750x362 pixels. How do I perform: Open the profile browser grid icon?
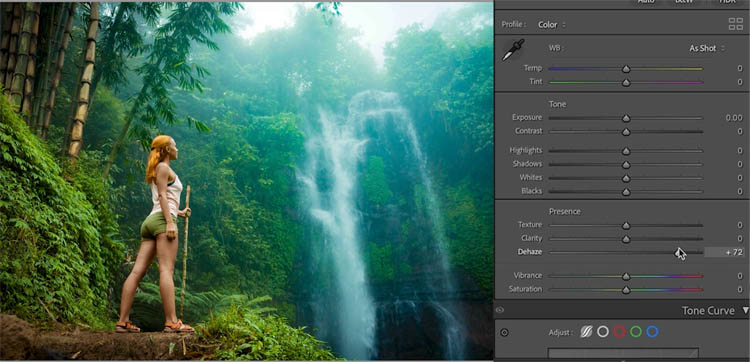tap(736, 24)
